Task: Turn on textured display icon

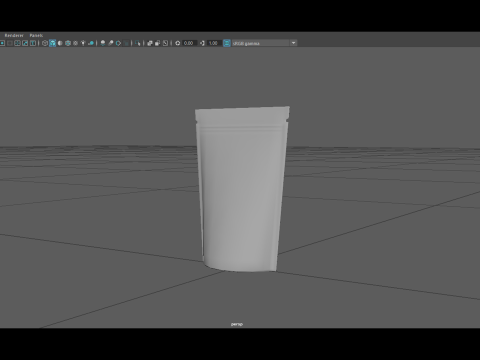Action: pyautogui.click(x=75, y=43)
